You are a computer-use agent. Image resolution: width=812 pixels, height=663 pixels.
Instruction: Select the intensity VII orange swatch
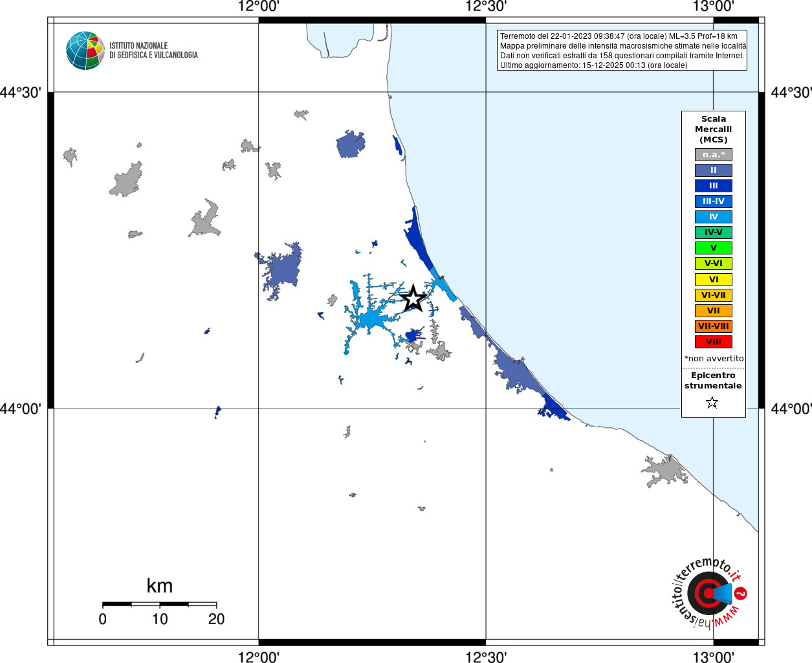point(714,311)
